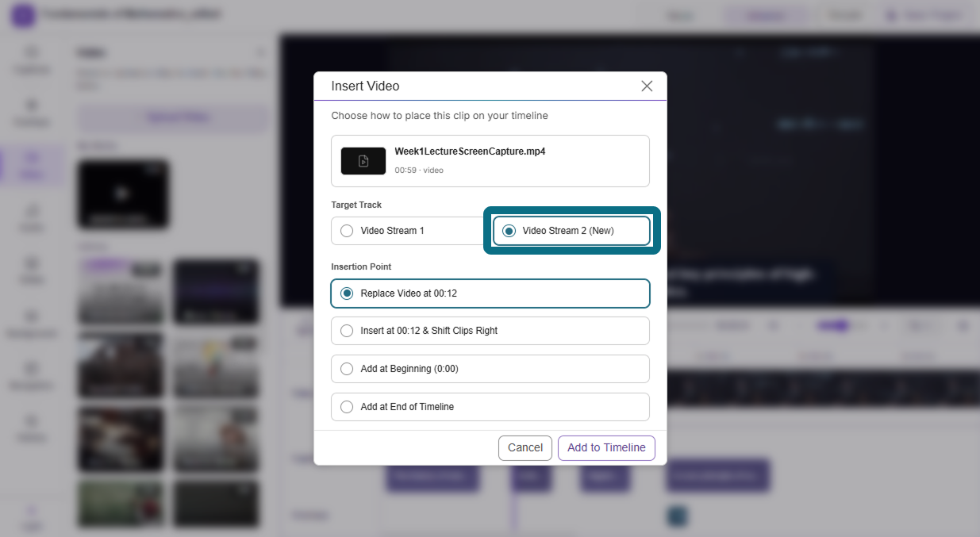
Task: Click the highlighted purple button in the top bar
Action: pos(765,15)
